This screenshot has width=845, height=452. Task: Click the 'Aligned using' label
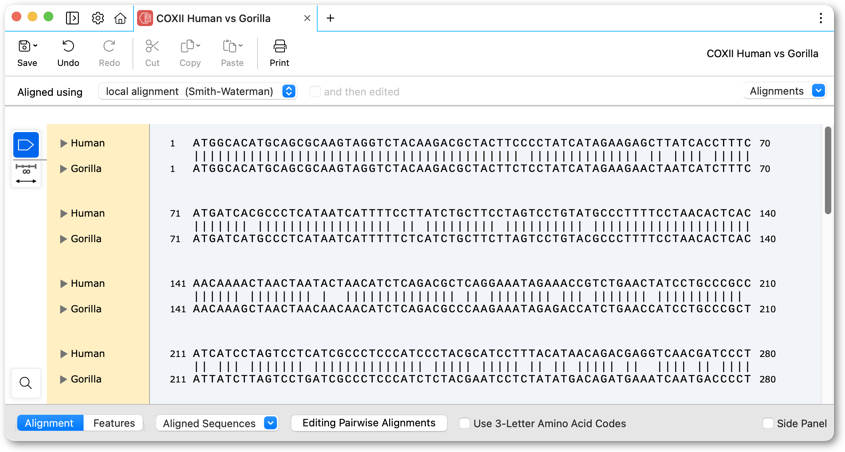click(50, 92)
